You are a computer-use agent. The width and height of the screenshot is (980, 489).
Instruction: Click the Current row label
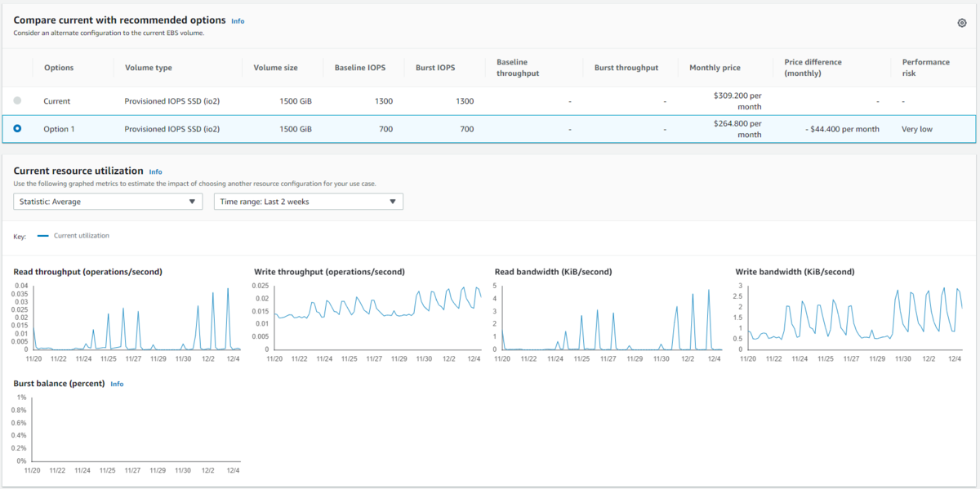click(57, 101)
